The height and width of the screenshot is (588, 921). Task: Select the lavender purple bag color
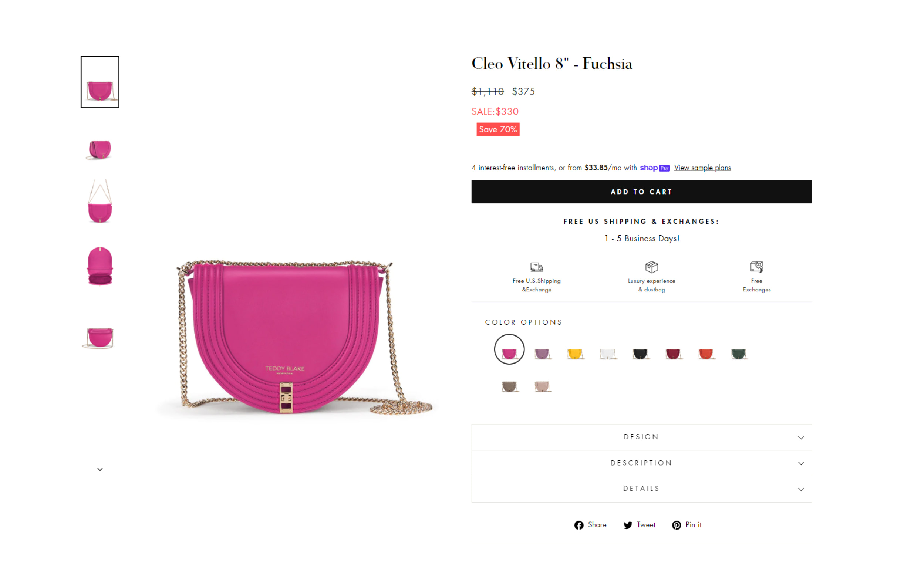pos(542,354)
